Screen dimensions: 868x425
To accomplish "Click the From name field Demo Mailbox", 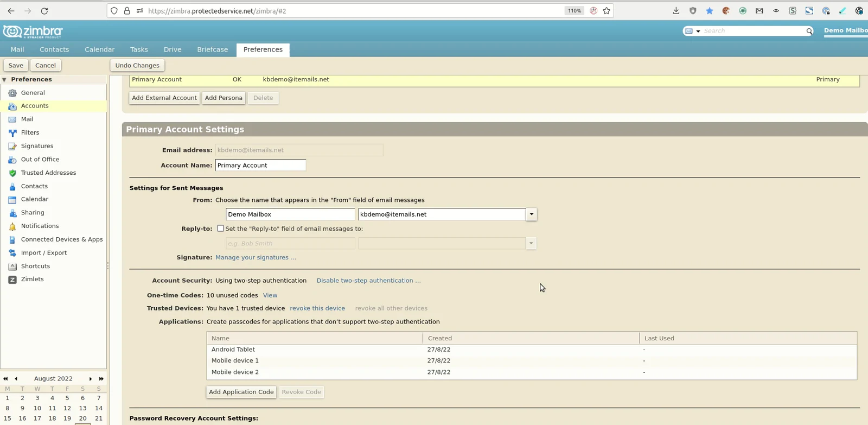I will 290,214.
